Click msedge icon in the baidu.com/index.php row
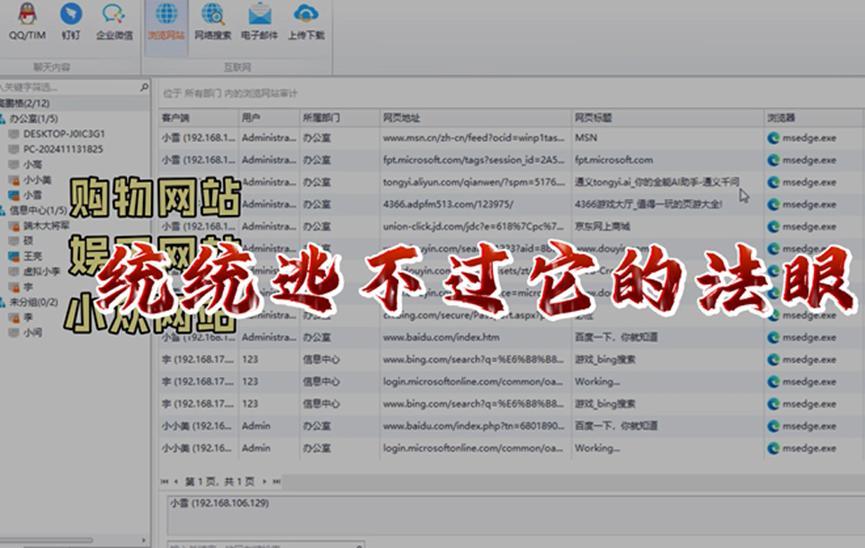The height and width of the screenshot is (548, 865). (773, 426)
